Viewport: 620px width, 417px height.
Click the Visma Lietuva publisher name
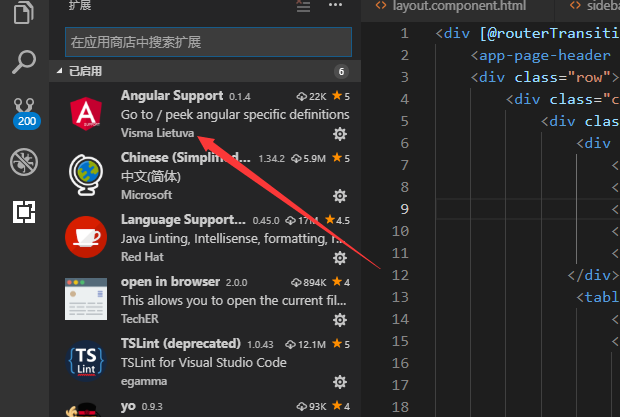tap(157, 133)
